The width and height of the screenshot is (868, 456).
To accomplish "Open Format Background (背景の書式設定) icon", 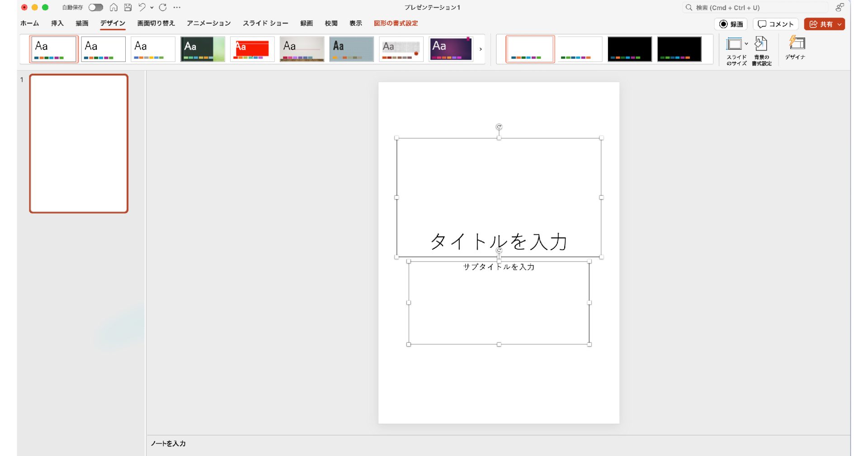I will (761, 51).
